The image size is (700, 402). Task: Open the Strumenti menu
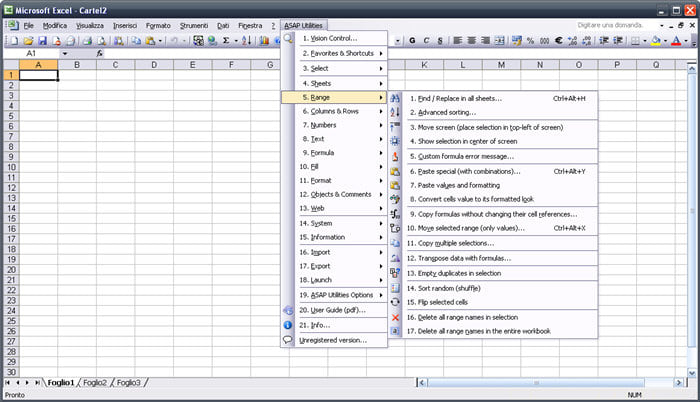tap(194, 26)
